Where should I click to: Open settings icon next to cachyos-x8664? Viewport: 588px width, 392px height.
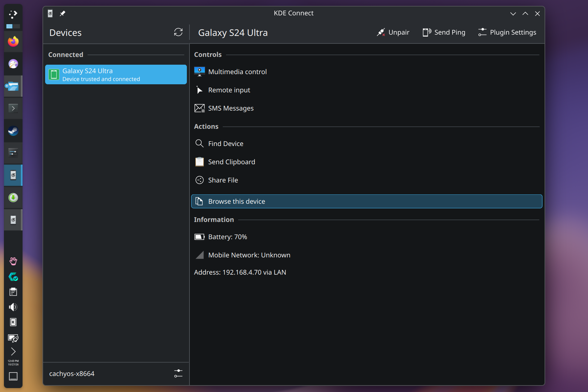pyautogui.click(x=178, y=373)
